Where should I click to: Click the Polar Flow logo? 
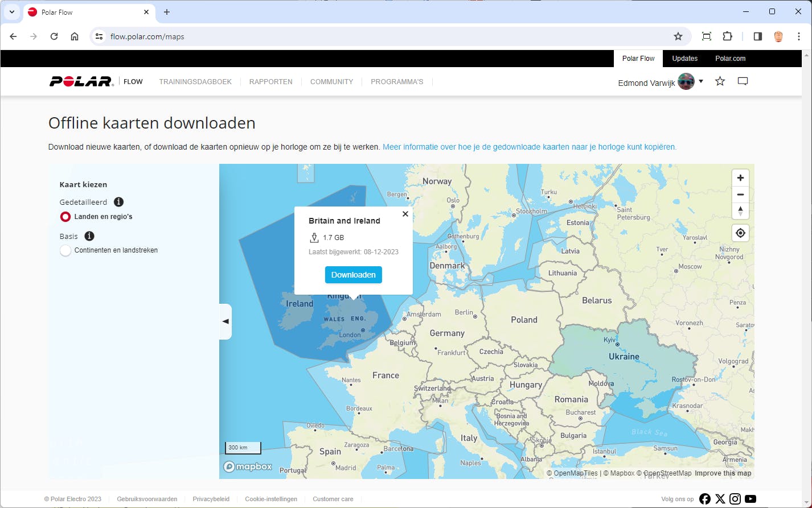click(x=96, y=81)
